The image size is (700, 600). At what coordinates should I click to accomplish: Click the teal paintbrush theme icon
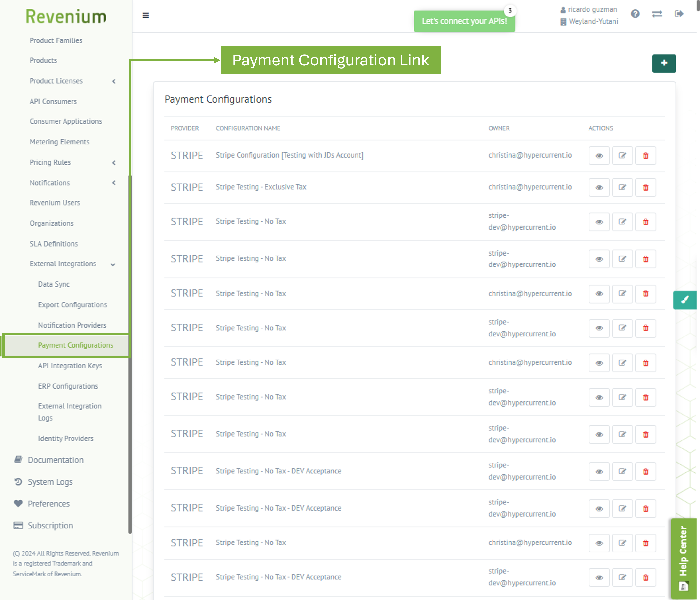click(684, 300)
